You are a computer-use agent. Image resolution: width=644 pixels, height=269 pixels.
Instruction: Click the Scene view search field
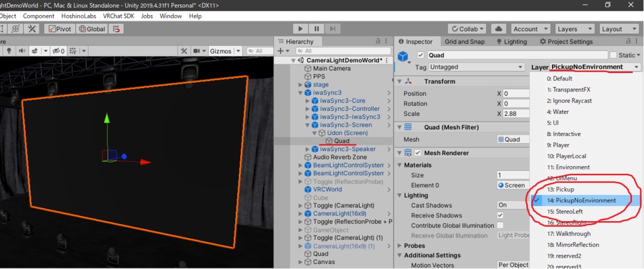[x=260, y=51]
